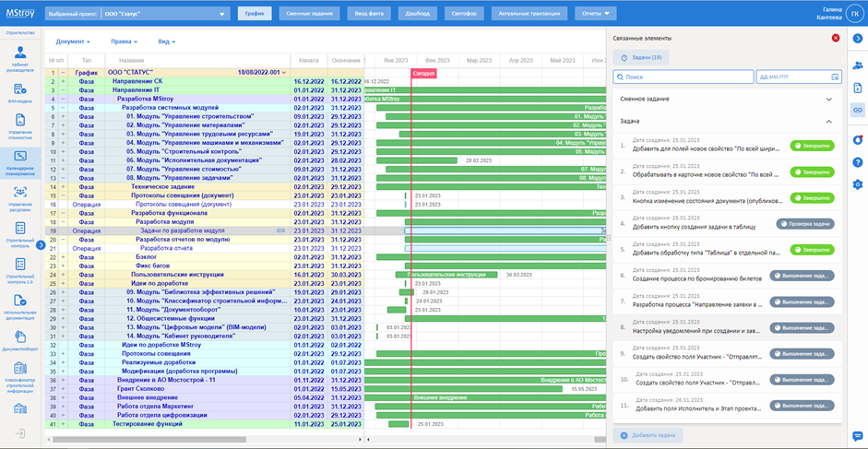The height and width of the screenshot is (449, 868).
Task: Expand row 2 Направление СК phase
Action: pyautogui.click(x=63, y=81)
